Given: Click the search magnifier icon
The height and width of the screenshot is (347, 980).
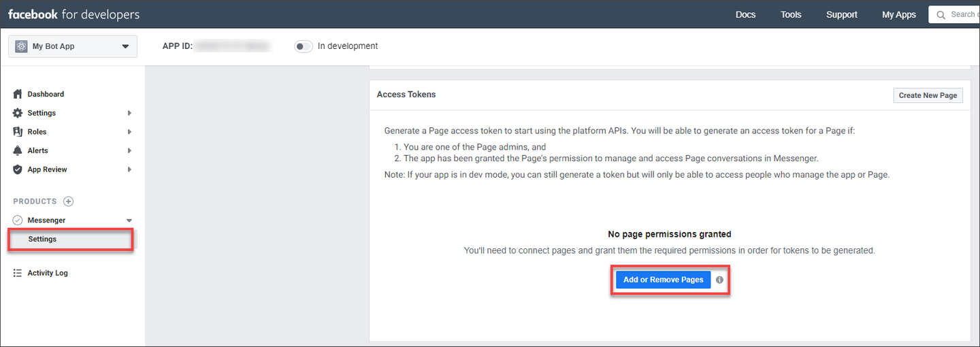Looking at the screenshot, I should tap(941, 14).
